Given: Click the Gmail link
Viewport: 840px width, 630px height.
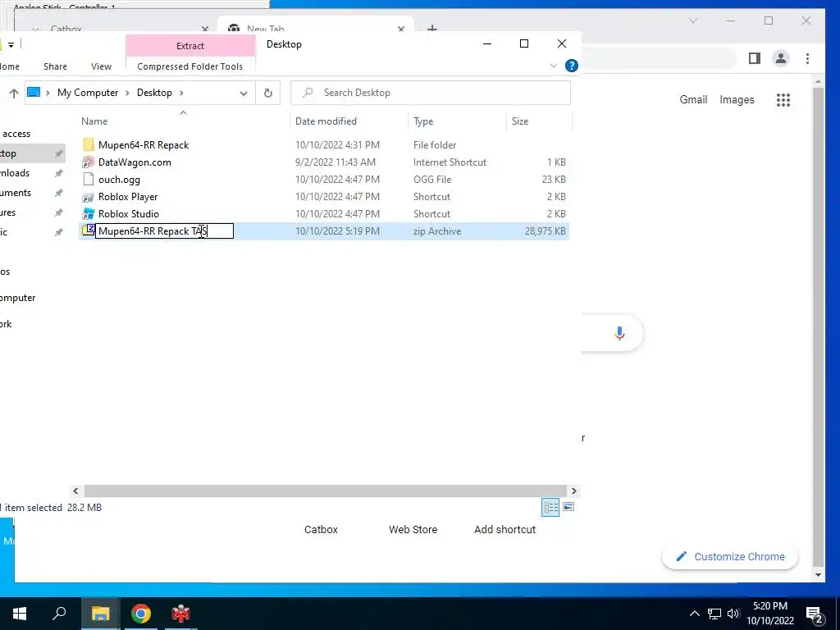Looking at the screenshot, I should tap(693, 99).
